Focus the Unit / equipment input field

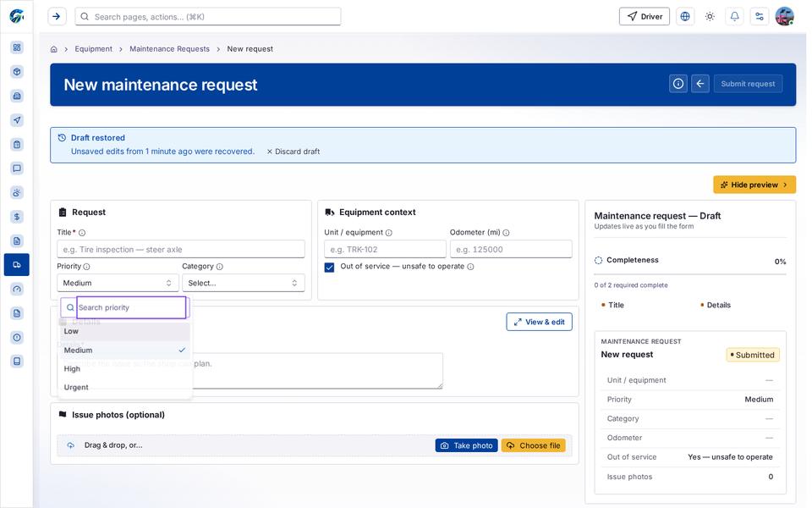pyautogui.click(x=385, y=249)
